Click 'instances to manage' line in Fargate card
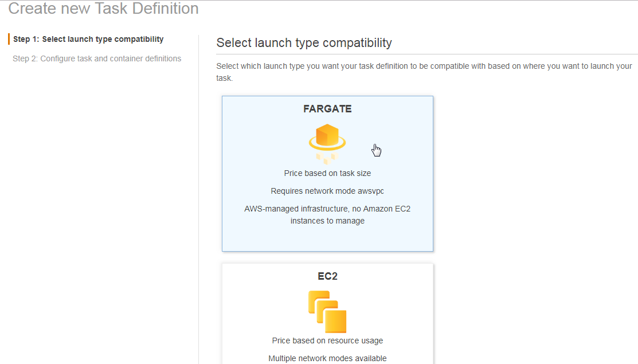Viewport: 638px width, 364px height. tap(327, 221)
